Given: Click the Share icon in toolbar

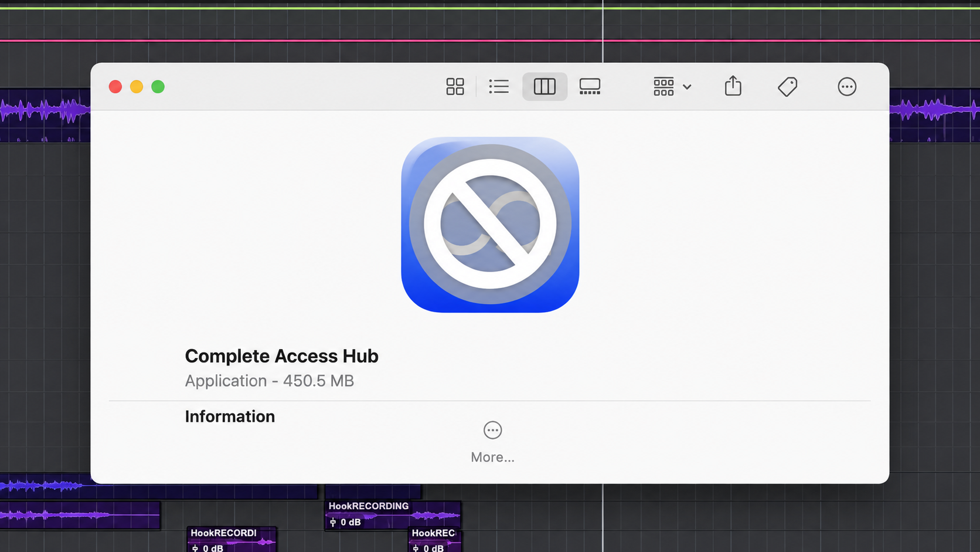Looking at the screenshot, I should click(x=733, y=86).
